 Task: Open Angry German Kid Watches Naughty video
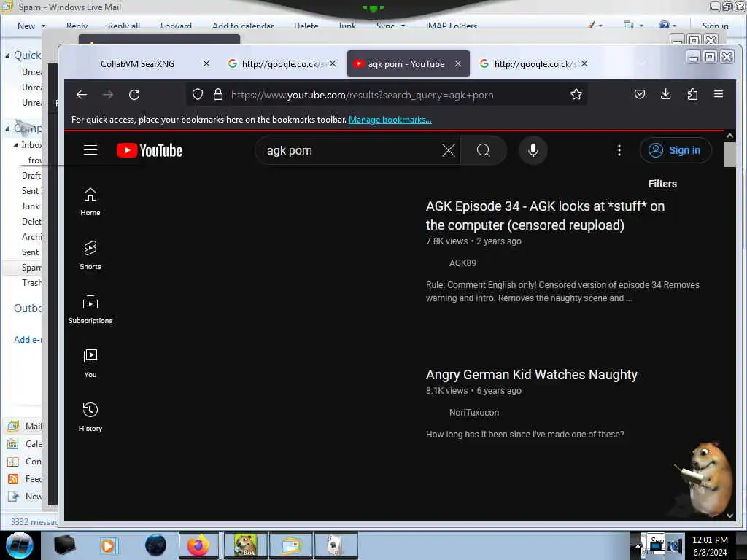(531, 375)
